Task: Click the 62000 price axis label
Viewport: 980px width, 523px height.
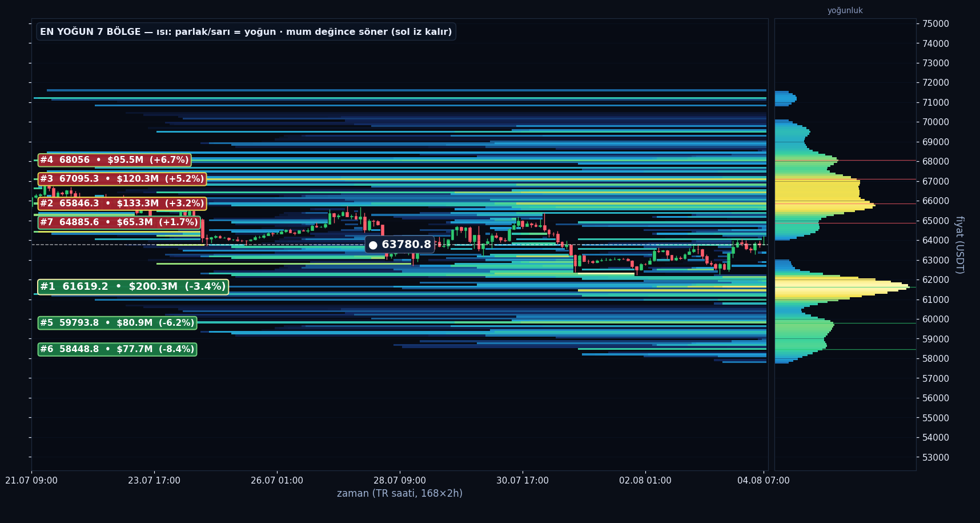Action: (935, 280)
